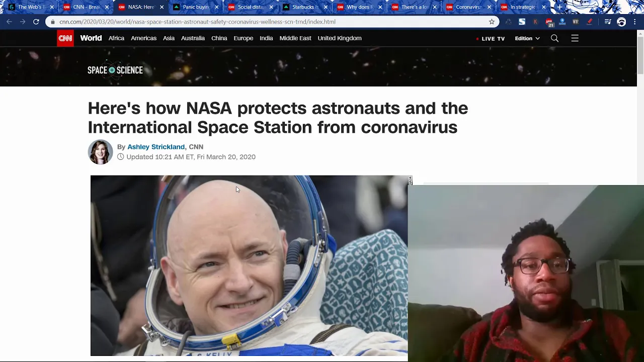Click the article headline text
The width and height of the screenshot is (644, 362).
click(278, 118)
